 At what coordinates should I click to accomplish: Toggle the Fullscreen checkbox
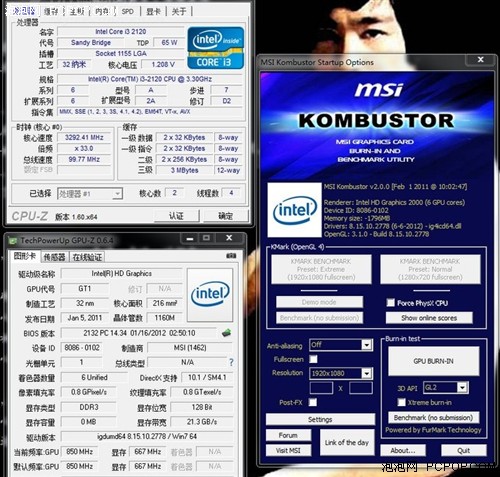(313, 359)
